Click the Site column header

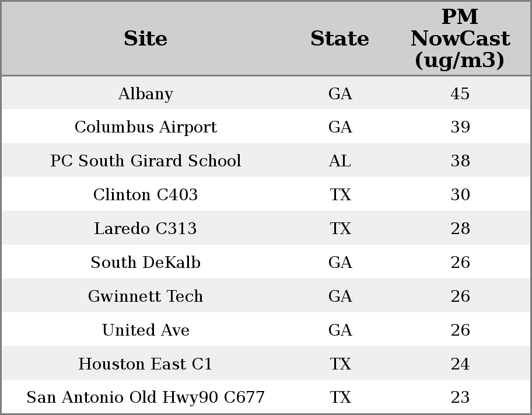click(145, 39)
